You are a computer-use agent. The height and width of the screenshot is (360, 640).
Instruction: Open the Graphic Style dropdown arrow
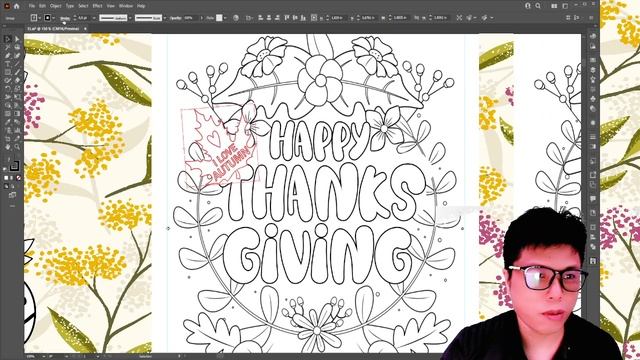(x=225, y=18)
